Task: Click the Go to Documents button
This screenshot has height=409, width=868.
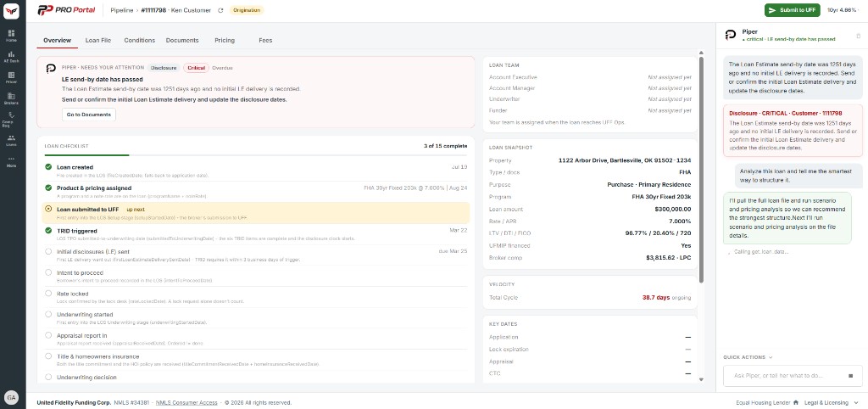Action: click(x=88, y=115)
